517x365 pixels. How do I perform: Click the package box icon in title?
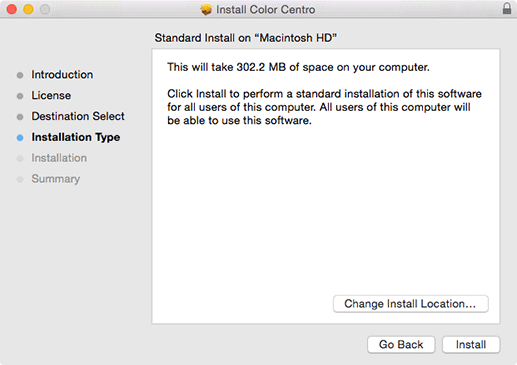[x=206, y=9]
